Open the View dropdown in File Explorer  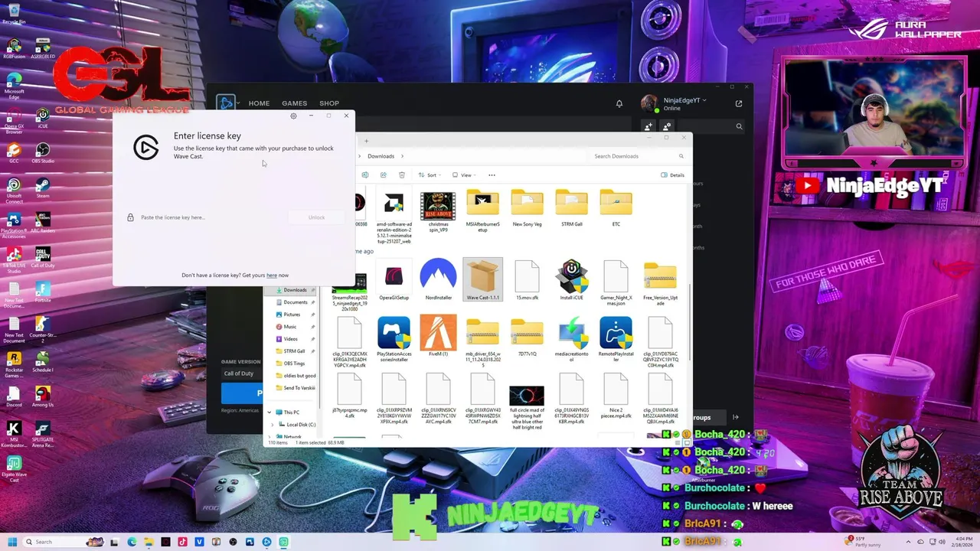pyautogui.click(x=464, y=175)
